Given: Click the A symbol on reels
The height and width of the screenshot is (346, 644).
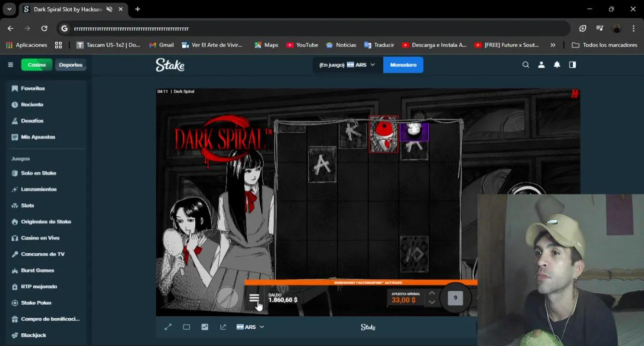Looking at the screenshot, I should (x=322, y=164).
